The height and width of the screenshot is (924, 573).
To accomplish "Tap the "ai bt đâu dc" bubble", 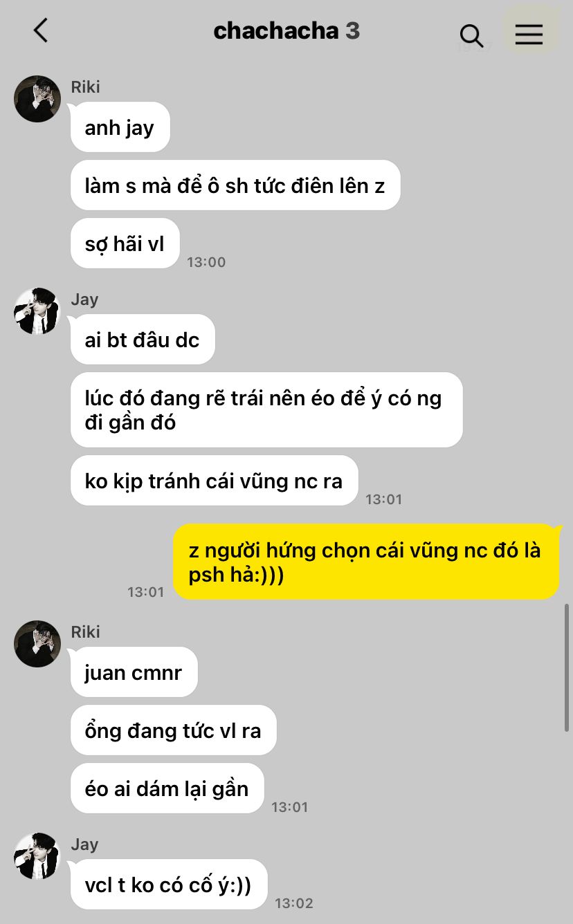I will (x=143, y=340).
